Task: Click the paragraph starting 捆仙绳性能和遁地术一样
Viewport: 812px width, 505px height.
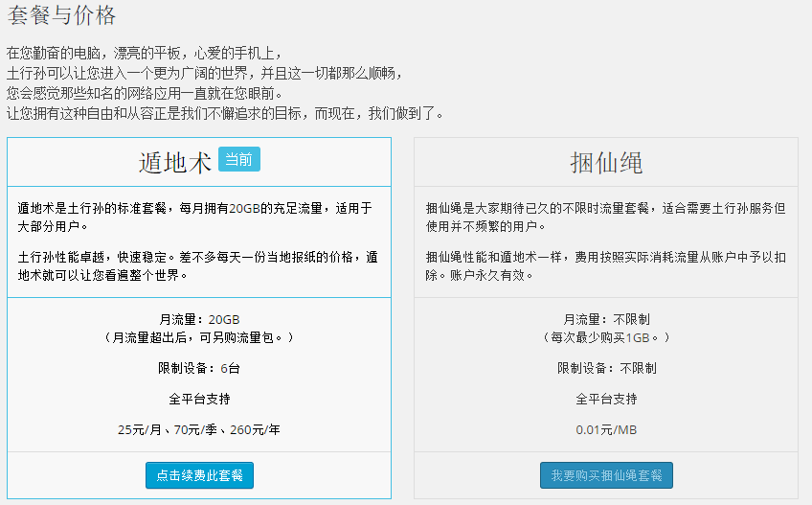Action: point(605,265)
